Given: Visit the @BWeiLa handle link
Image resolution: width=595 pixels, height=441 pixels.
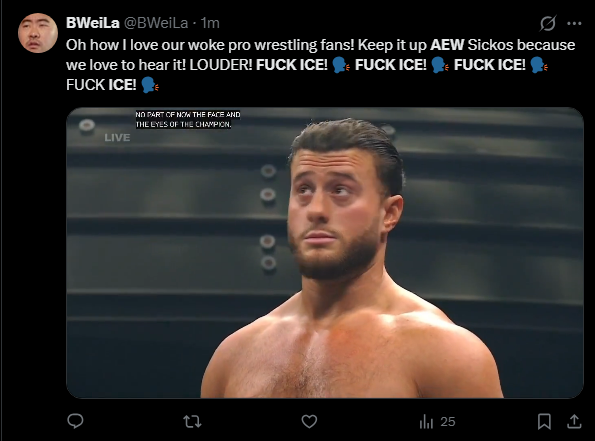Looking at the screenshot, I should tap(156, 23).
